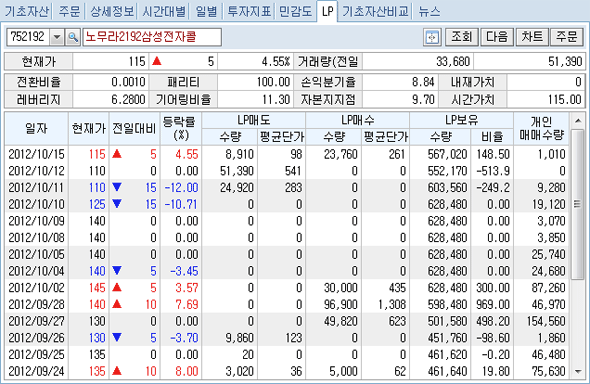Click the 주문 button near the chart button

coord(567,37)
